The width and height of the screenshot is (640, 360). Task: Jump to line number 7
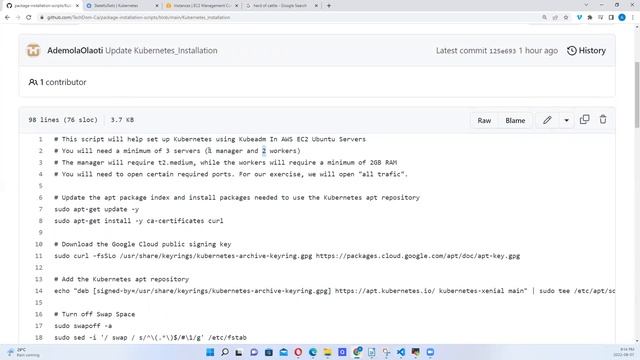pyautogui.click(x=40, y=209)
